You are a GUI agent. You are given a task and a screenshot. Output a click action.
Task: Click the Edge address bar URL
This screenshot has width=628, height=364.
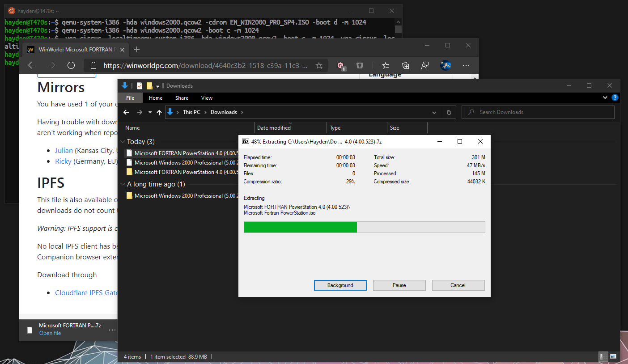coord(206,65)
